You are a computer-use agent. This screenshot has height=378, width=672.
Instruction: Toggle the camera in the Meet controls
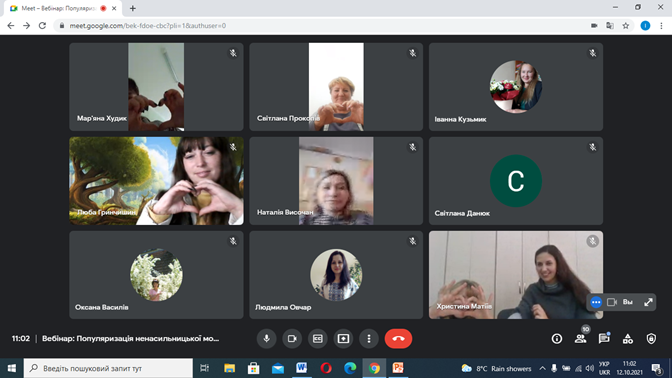(292, 339)
